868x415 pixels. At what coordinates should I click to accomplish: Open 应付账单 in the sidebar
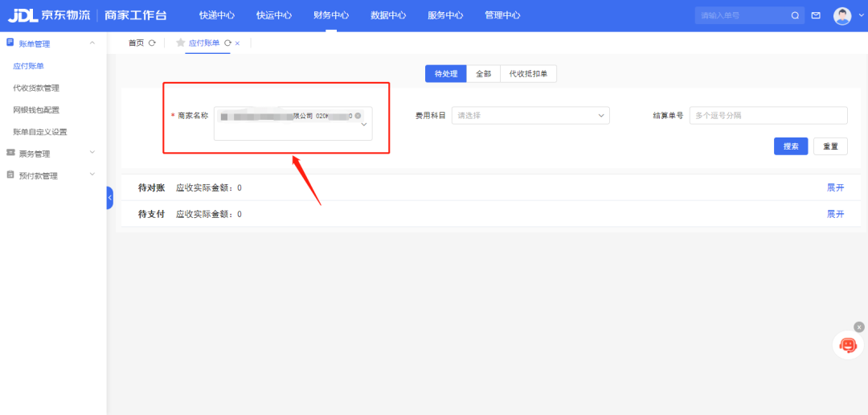28,66
